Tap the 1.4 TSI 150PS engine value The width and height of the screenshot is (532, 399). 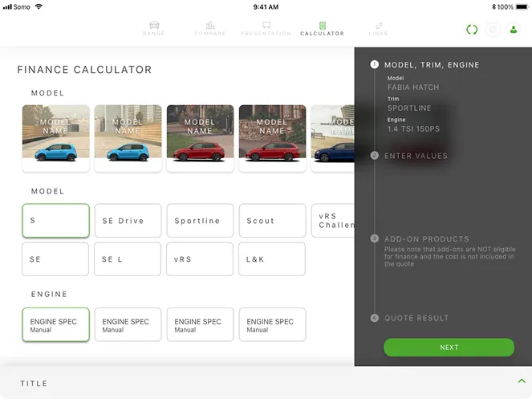(413, 129)
